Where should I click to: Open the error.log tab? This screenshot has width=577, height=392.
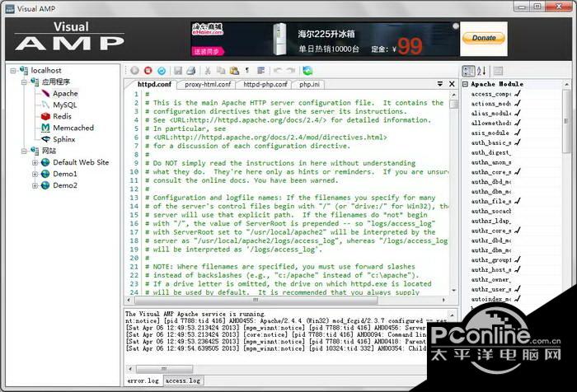[143, 380]
